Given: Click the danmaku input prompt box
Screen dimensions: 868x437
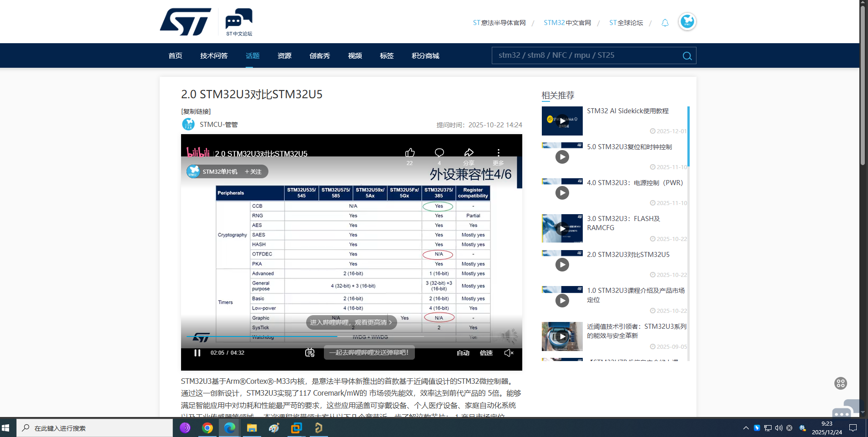Looking at the screenshot, I should pos(369,352).
